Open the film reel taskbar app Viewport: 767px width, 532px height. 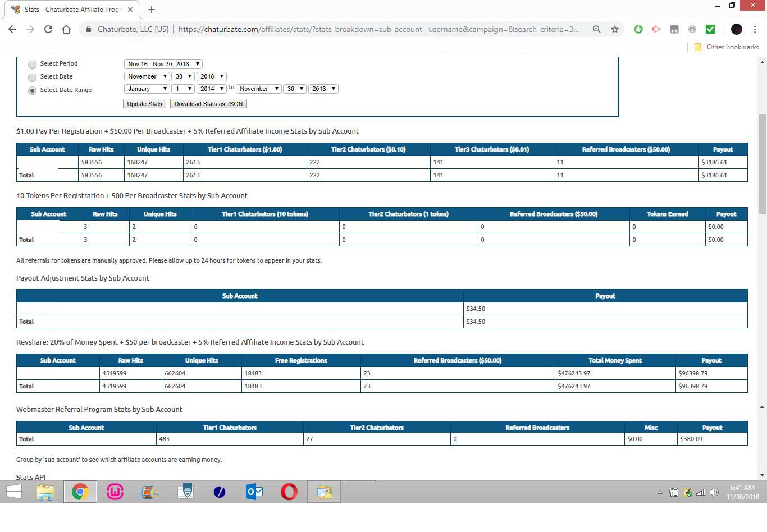(149, 492)
